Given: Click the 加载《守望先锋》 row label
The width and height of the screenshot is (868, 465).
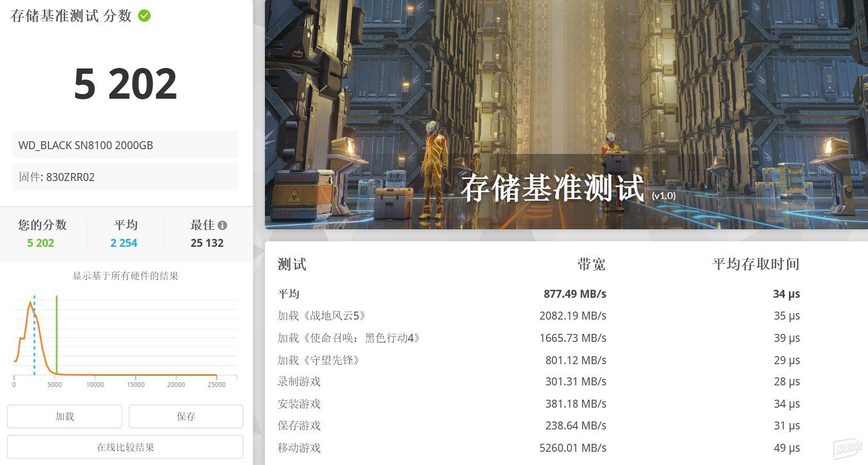Looking at the screenshot, I should pos(320,360).
